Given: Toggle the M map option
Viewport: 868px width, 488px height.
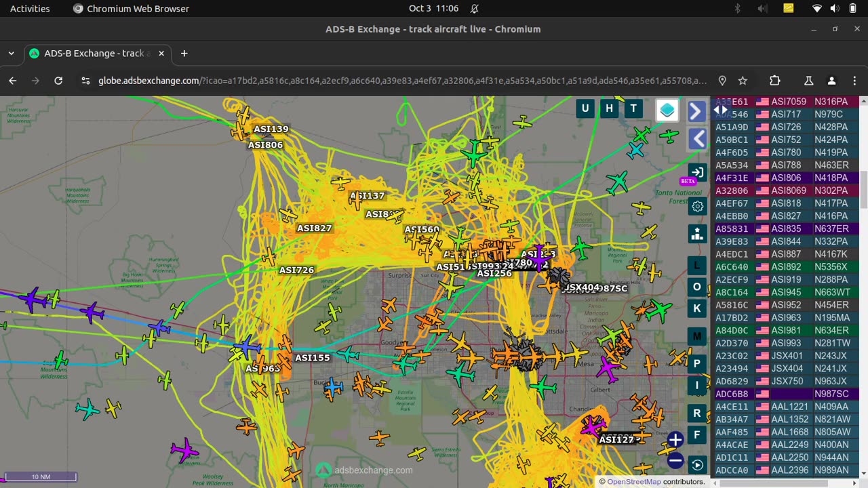Looking at the screenshot, I should pyautogui.click(x=696, y=336).
